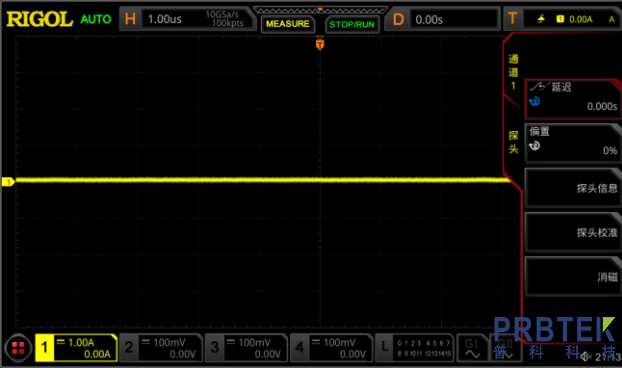The height and width of the screenshot is (368, 622).
Task: Click the trigger edge icon in T panel
Action: [541, 19]
